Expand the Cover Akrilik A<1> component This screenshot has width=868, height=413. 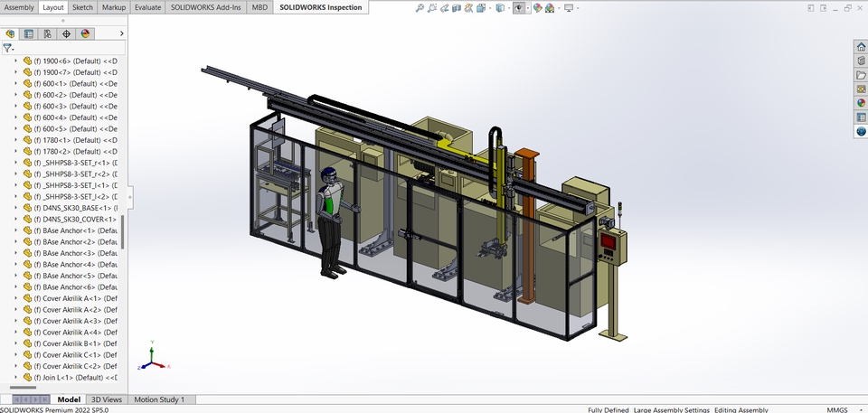pos(15,298)
